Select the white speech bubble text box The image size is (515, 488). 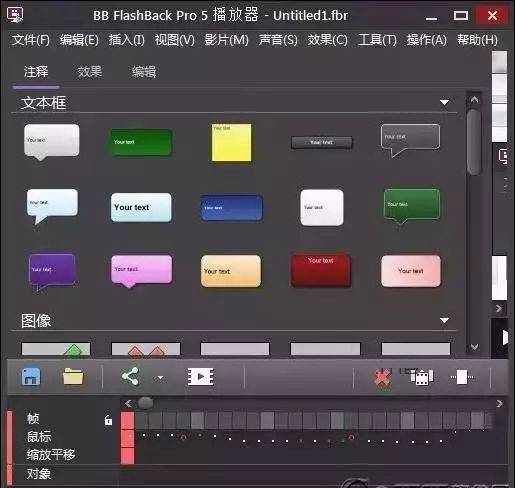52,142
